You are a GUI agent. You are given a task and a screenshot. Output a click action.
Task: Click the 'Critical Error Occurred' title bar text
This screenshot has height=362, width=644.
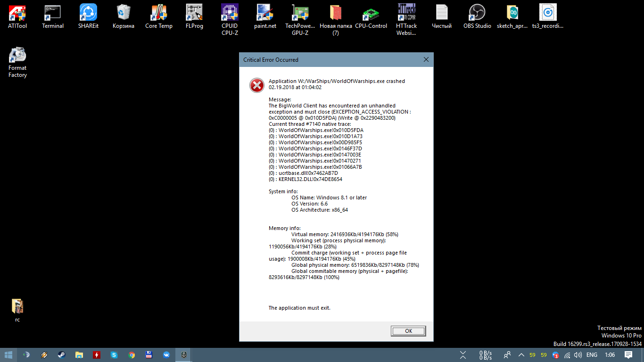(x=271, y=60)
